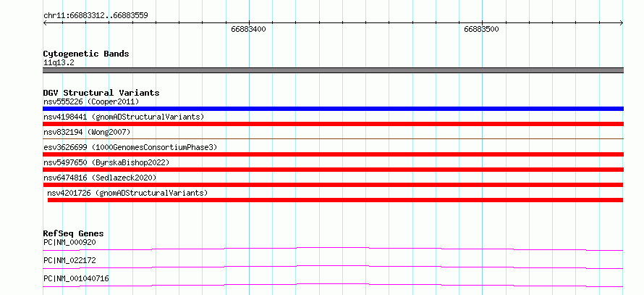Screen dimensions: 644x295
Task: Select the DGV Structural Variants track heading
Action: (x=101, y=93)
